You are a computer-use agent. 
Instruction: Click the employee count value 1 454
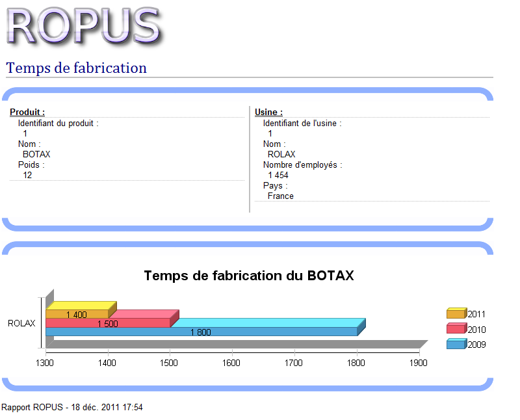pyautogui.click(x=278, y=175)
